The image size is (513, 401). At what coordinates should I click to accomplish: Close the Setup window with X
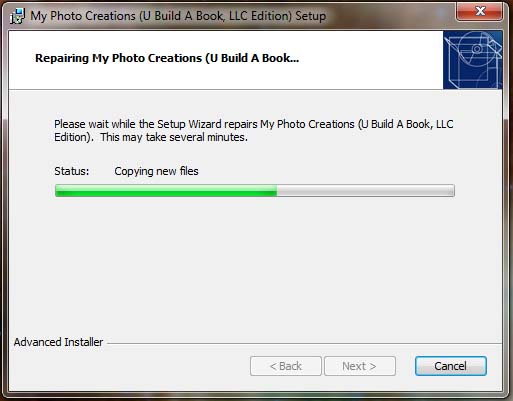pyautogui.click(x=479, y=11)
